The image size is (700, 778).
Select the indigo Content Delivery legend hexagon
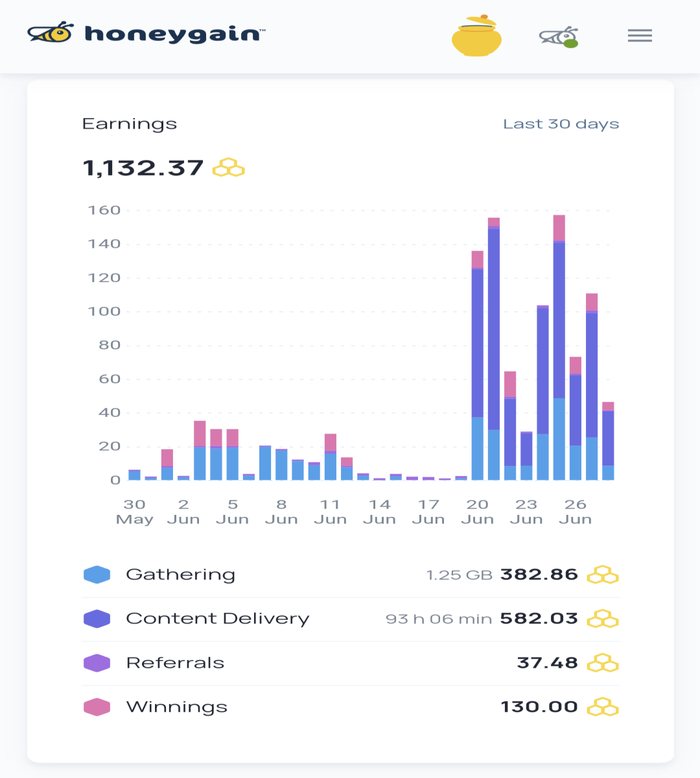[x=97, y=619]
